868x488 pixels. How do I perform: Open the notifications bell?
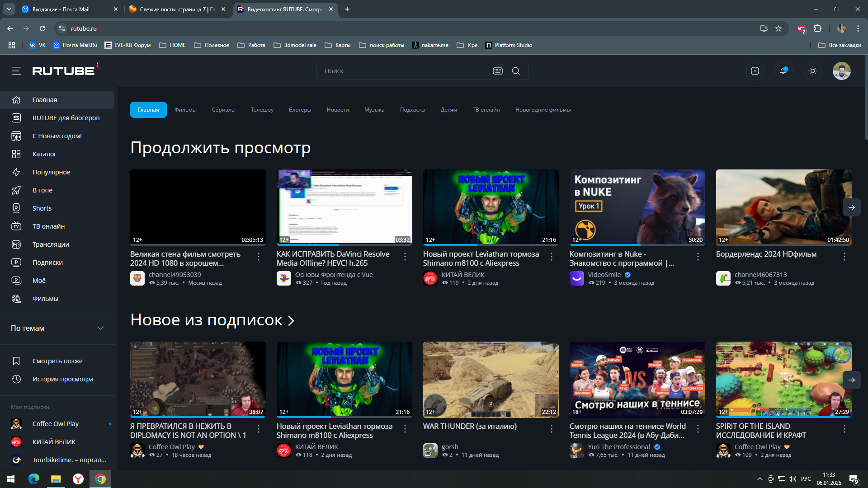pos(783,71)
